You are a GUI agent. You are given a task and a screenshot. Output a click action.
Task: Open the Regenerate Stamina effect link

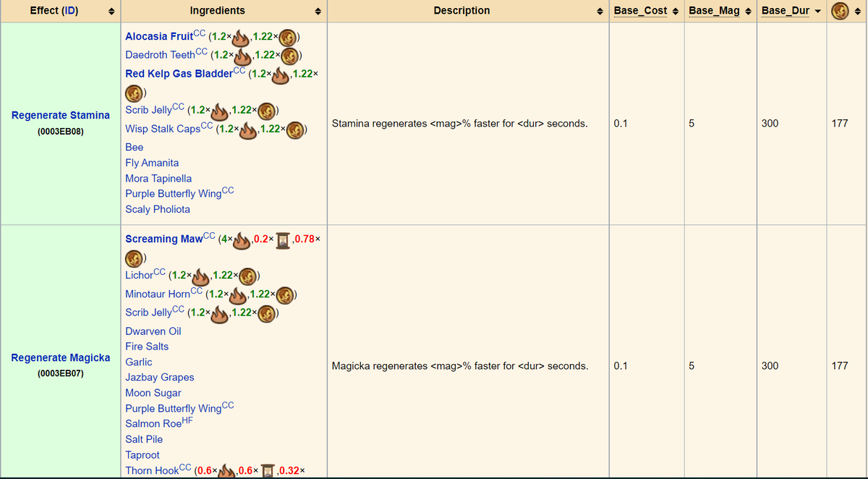(x=61, y=115)
